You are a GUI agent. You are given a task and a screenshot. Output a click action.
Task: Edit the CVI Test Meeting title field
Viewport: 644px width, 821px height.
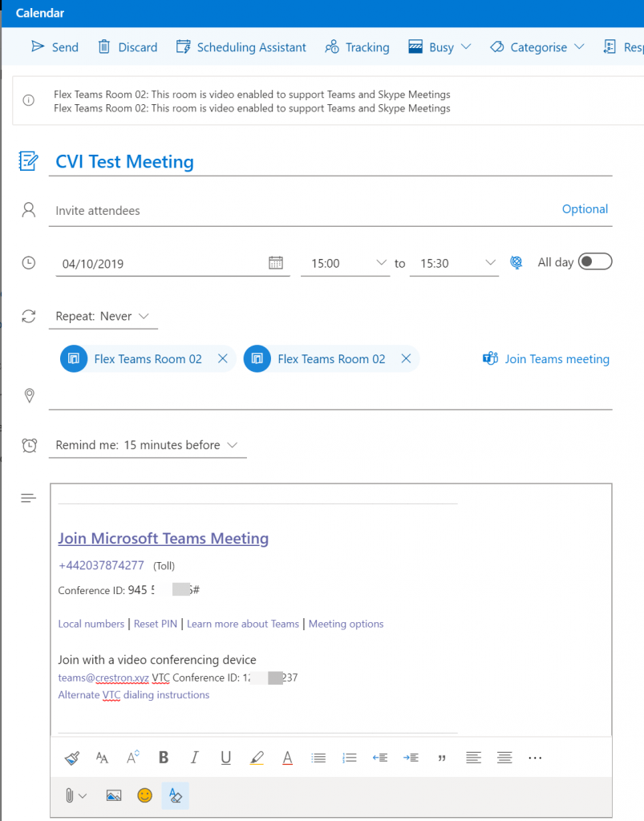pos(330,162)
